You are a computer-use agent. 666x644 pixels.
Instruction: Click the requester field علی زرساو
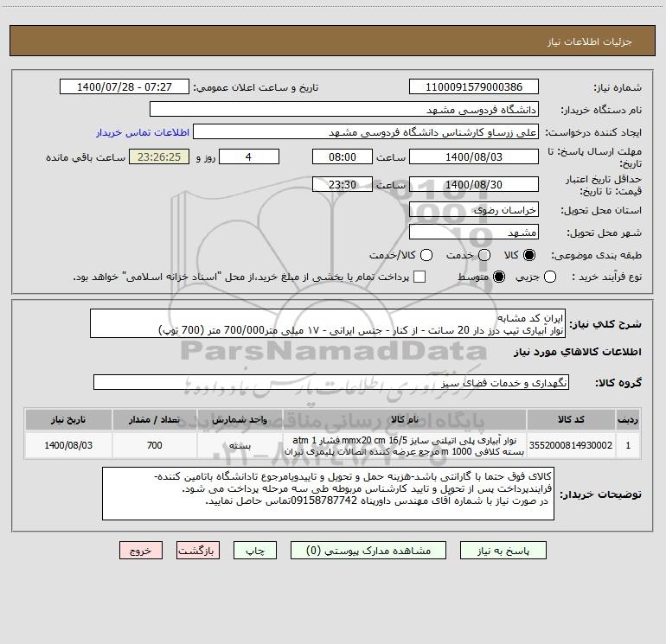coord(366,131)
